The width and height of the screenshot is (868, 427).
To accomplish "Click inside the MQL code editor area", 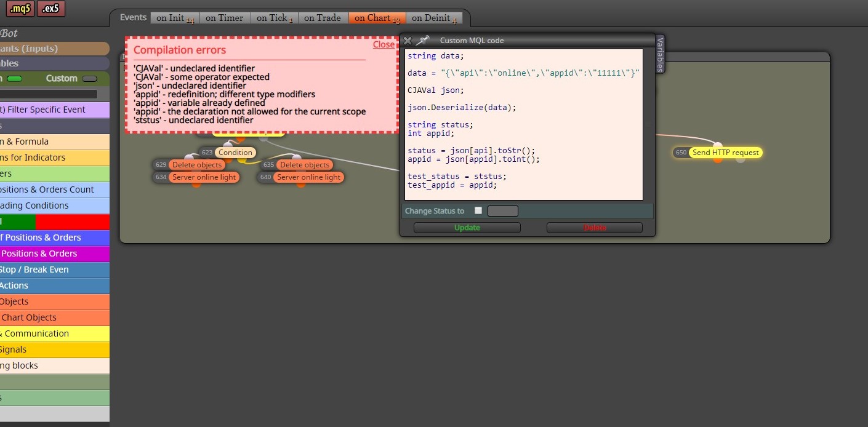I will (x=524, y=125).
